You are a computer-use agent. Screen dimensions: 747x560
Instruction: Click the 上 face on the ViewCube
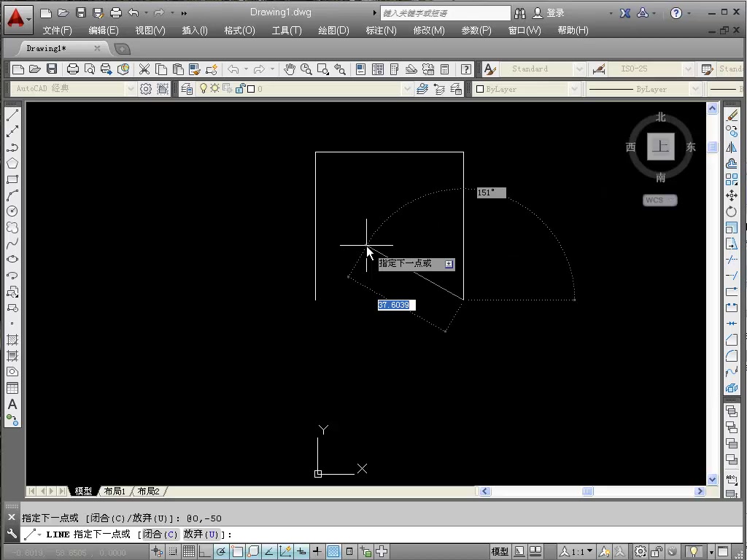[x=660, y=146]
